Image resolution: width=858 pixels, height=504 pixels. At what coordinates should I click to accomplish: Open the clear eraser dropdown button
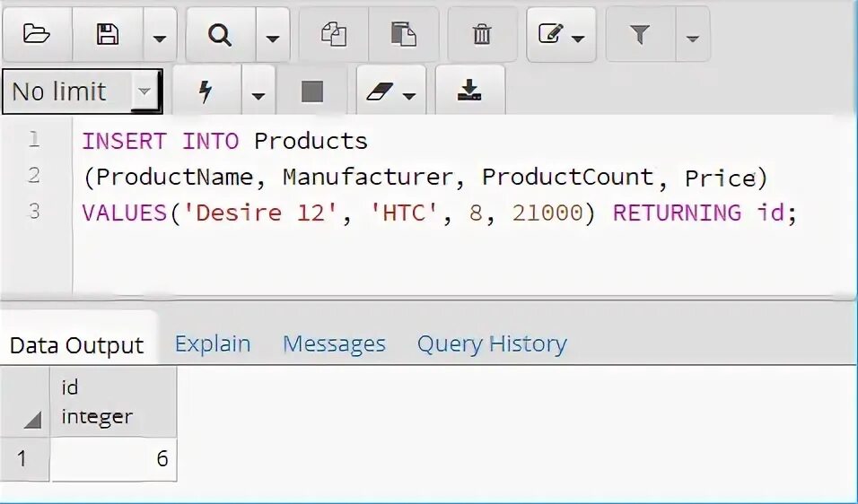coord(390,91)
